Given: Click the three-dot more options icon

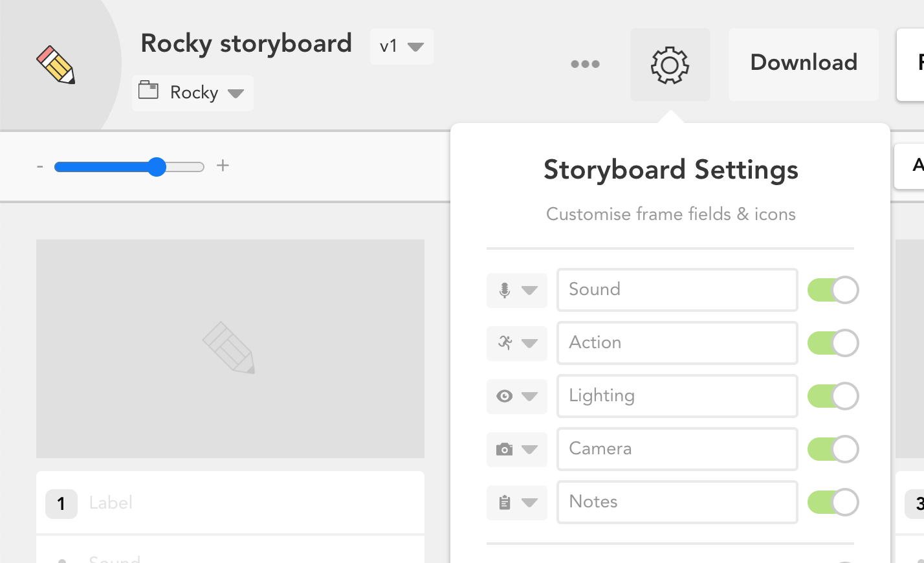Looking at the screenshot, I should [x=585, y=64].
